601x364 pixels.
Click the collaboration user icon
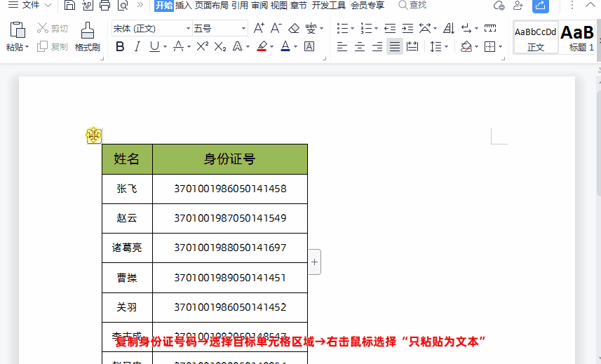pyautogui.click(x=518, y=5)
